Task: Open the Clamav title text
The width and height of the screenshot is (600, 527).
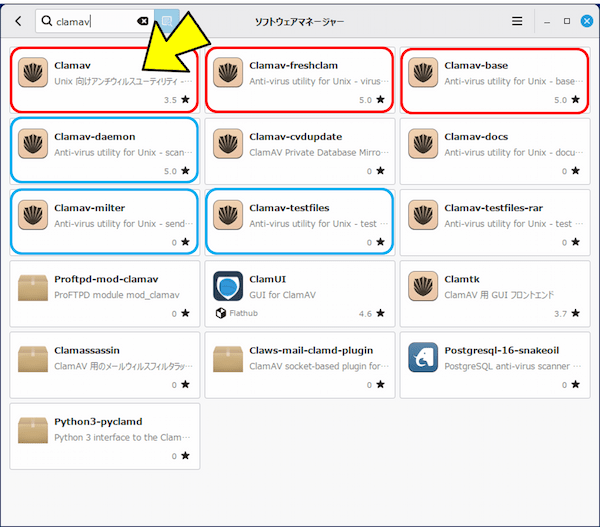Action: point(72,65)
